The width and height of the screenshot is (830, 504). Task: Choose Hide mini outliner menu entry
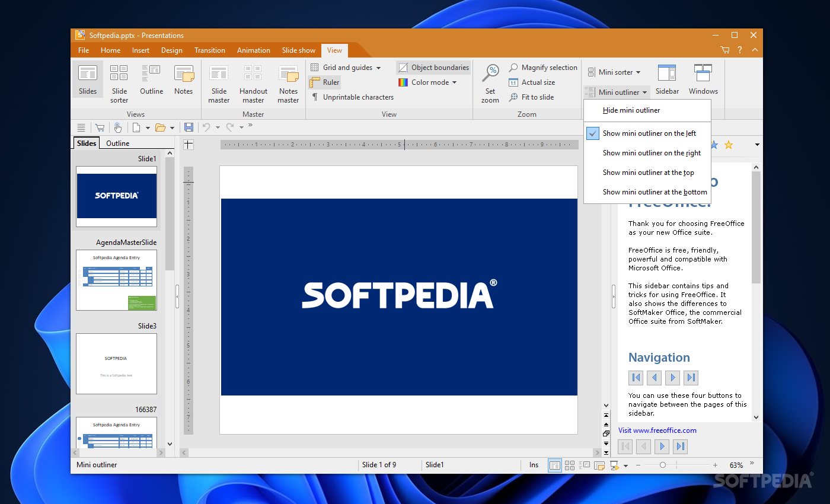click(647, 110)
